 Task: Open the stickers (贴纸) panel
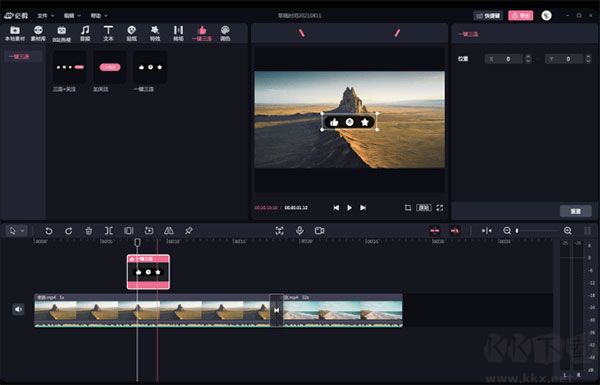pos(132,33)
